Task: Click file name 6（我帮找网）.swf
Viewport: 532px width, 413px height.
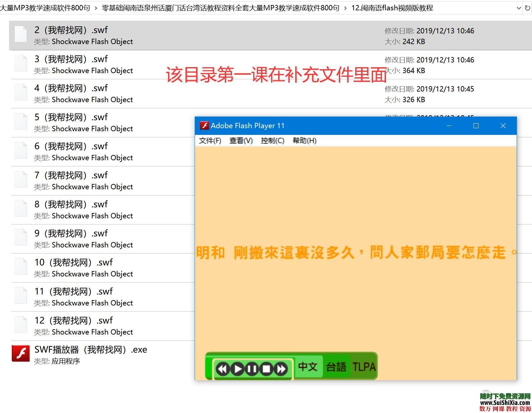Action: click(71, 146)
